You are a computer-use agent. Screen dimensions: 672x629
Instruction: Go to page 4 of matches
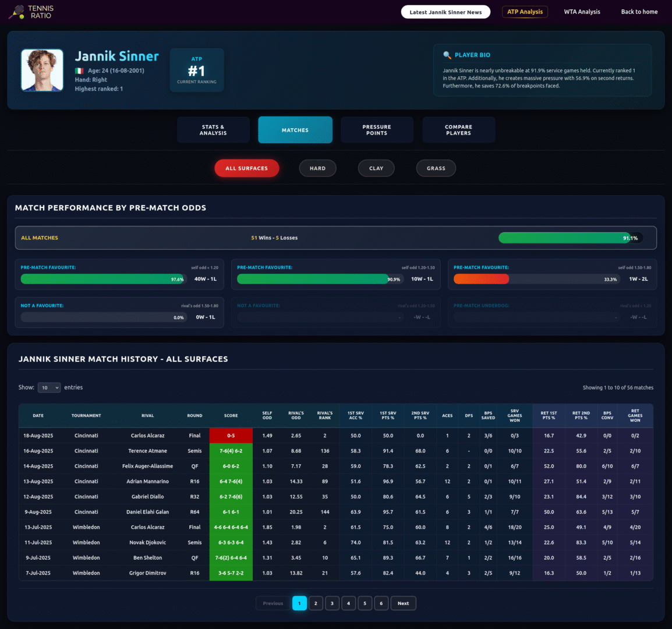pyautogui.click(x=348, y=603)
